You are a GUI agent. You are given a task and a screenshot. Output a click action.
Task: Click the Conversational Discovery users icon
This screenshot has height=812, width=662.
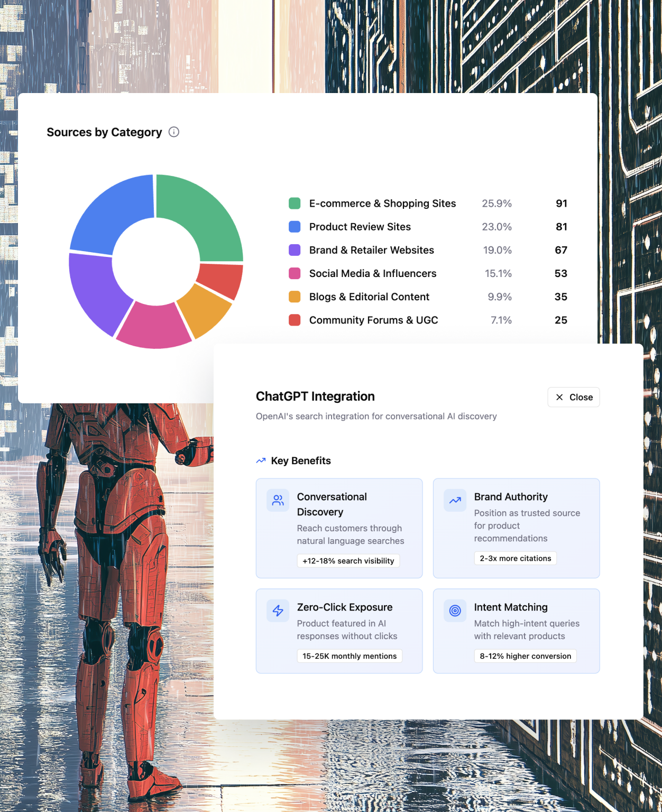(x=278, y=500)
